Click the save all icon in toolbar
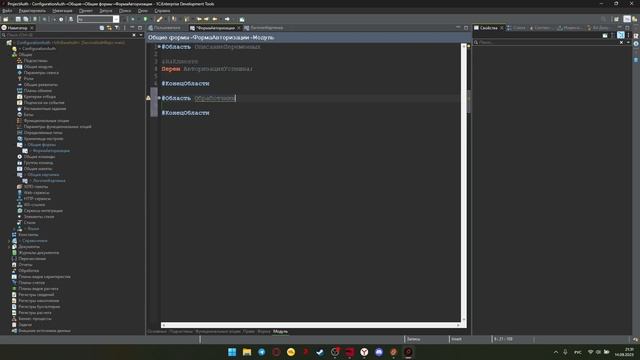 (26, 19)
